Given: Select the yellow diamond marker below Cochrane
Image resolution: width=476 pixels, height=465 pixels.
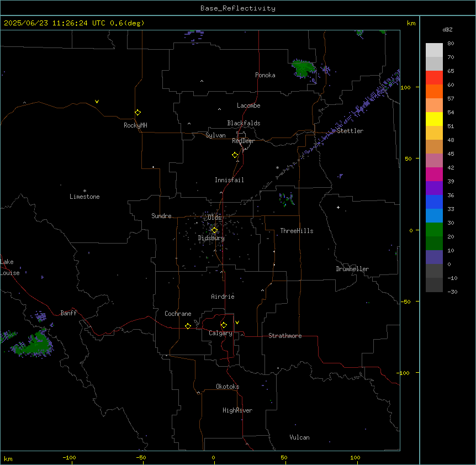Looking at the screenshot, I should [188, 326].
